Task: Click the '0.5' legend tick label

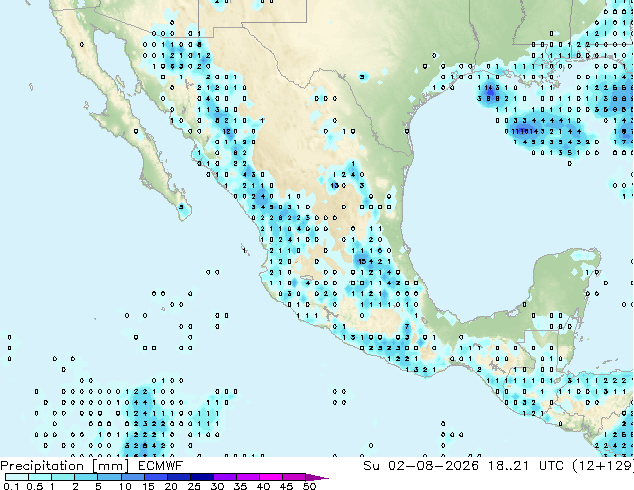Action: coord(34,486)
